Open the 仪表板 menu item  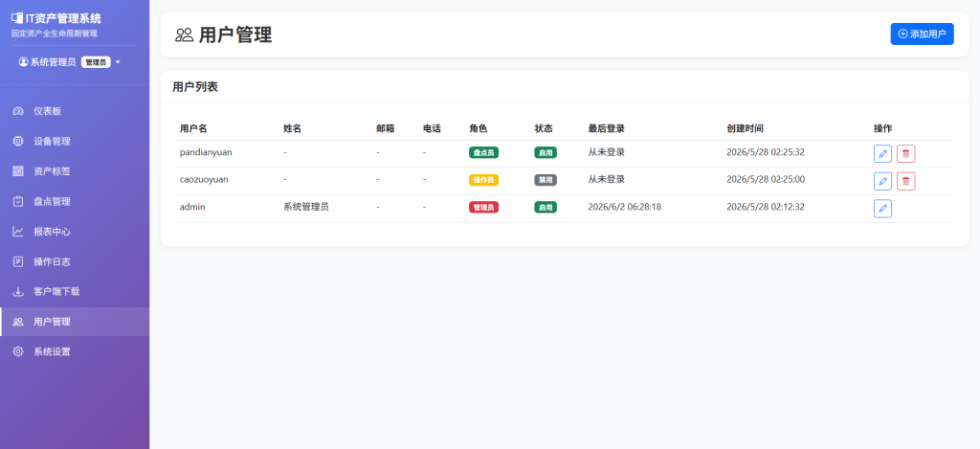point(75,111)
